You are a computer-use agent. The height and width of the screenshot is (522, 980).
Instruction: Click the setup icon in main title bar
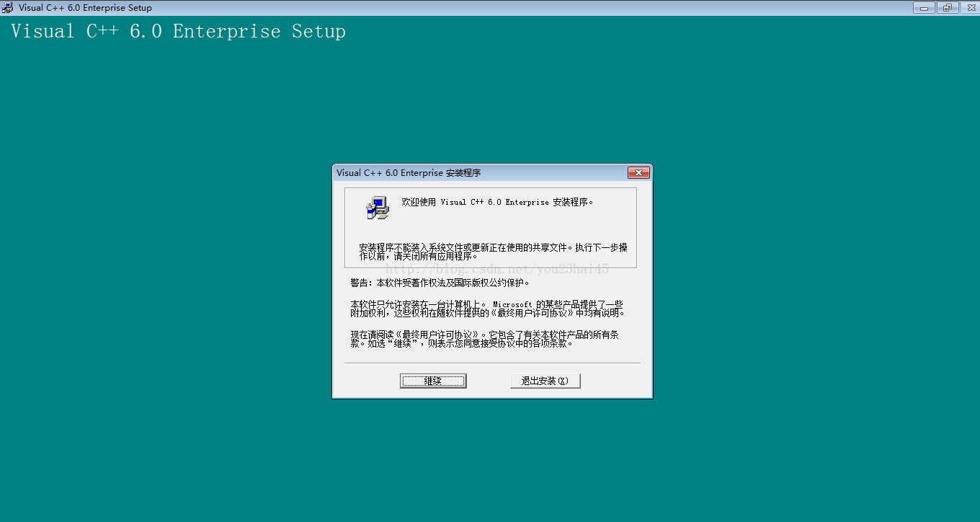tap(7, 8)
